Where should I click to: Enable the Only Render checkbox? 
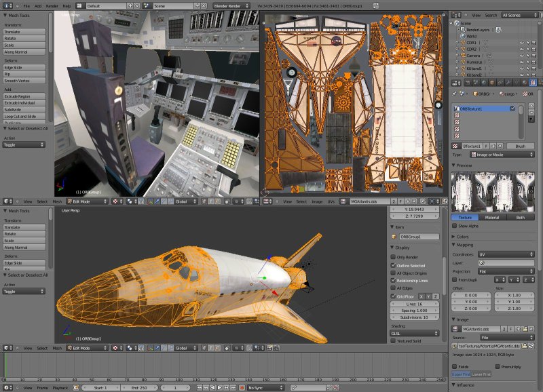[x=393, y=257]
